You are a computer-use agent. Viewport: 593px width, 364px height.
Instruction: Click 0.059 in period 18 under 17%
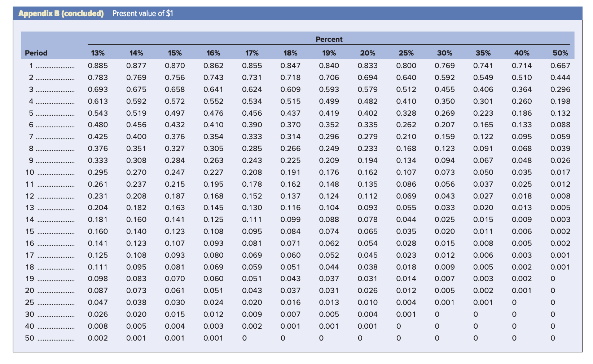(252, 267)
